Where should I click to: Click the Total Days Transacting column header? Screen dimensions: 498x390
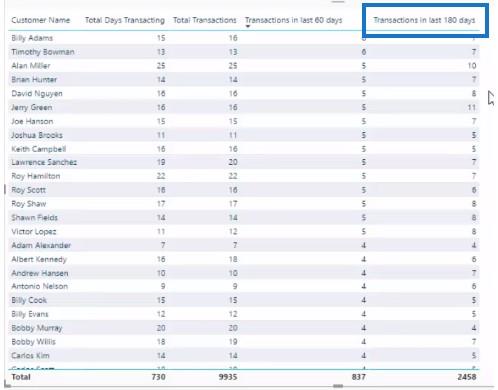125,20
